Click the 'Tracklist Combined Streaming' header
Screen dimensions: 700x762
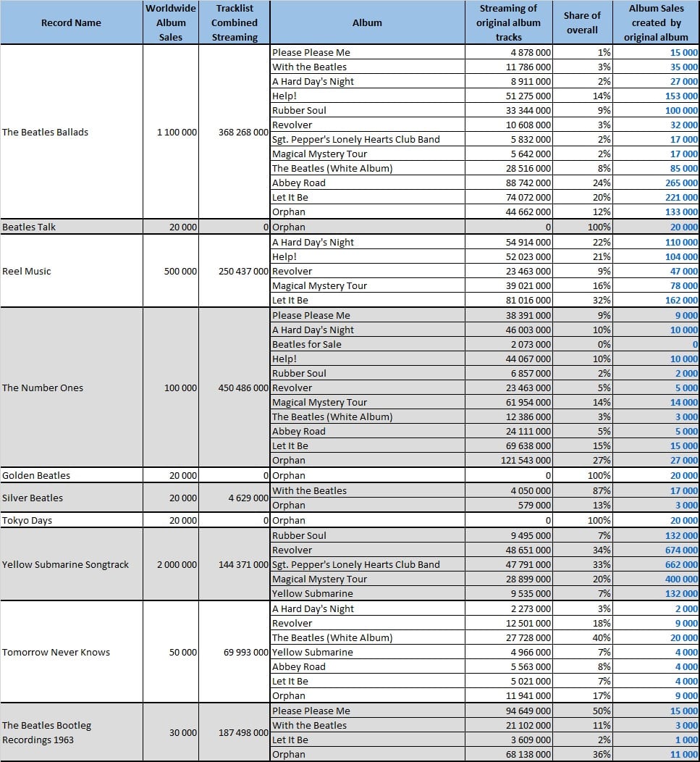[x=234, y=23]
